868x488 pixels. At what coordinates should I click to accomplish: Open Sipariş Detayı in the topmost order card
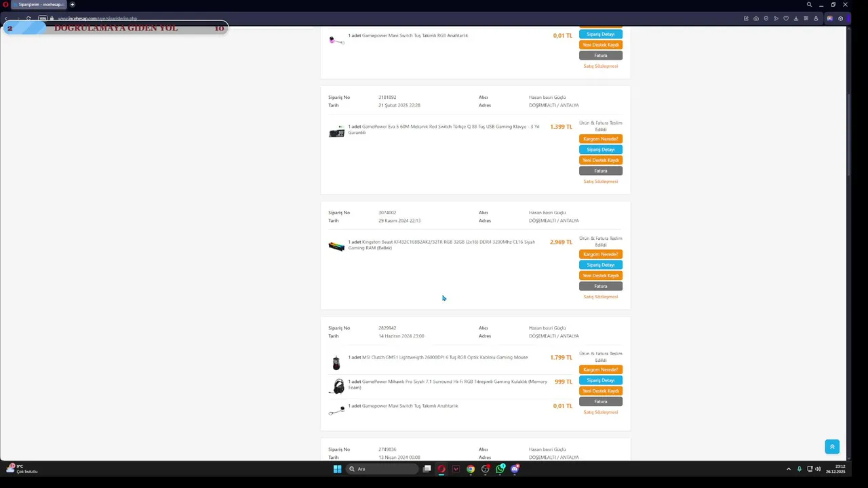click(601, 34)
